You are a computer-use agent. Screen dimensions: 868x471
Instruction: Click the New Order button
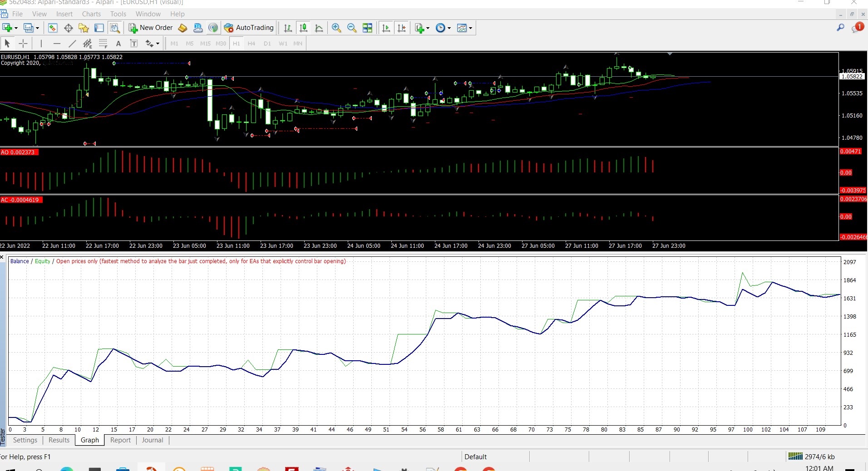[x=151, y=28]
